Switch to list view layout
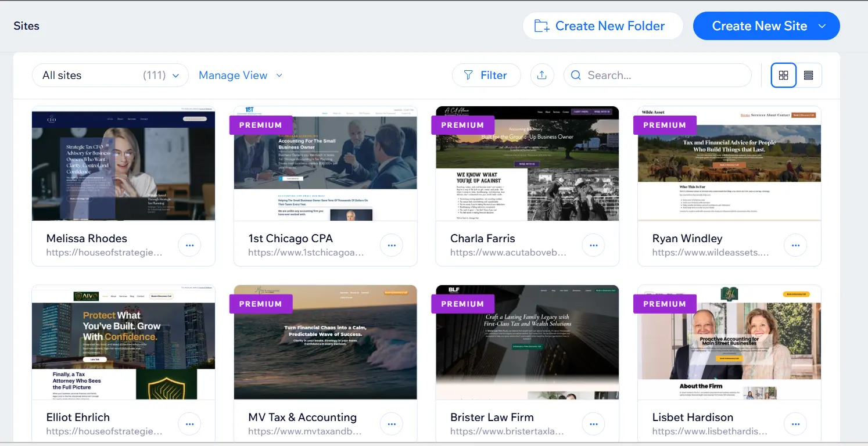The image size is (868, 446). (x=808, y=75)
